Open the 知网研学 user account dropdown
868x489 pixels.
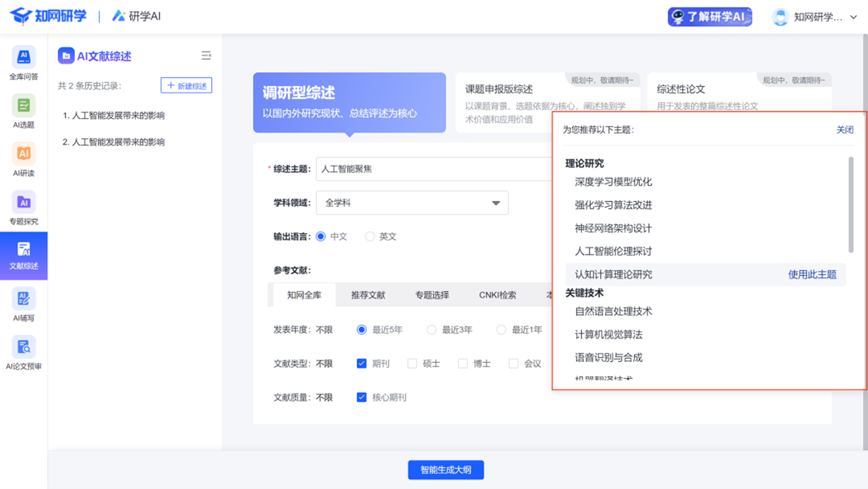[816, 17]
